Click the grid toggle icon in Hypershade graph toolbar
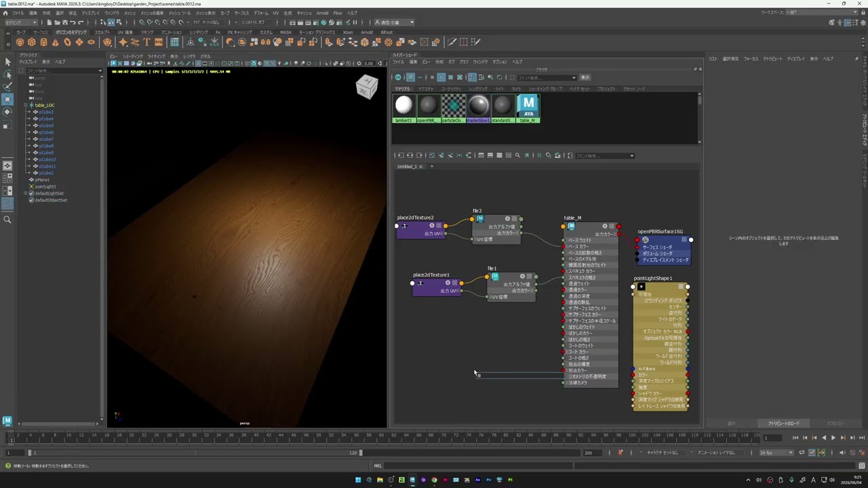 coord(539,155)
